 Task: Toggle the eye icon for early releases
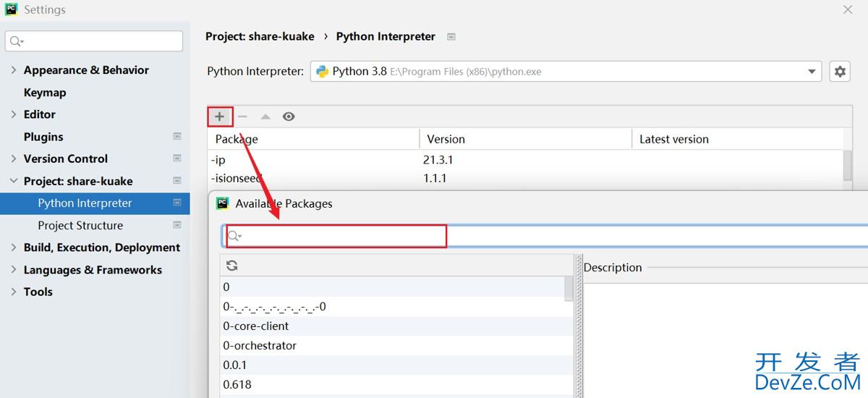[x=289, y=117]
